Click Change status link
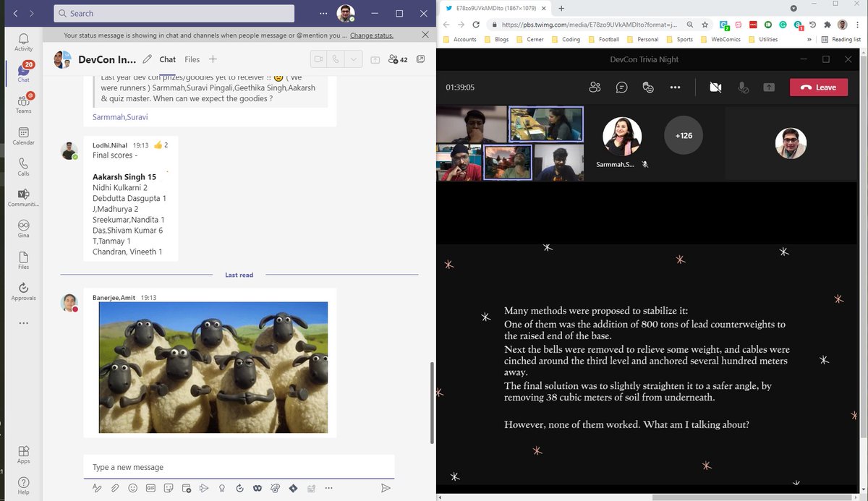The image size is (868, 501). [372, 35]
